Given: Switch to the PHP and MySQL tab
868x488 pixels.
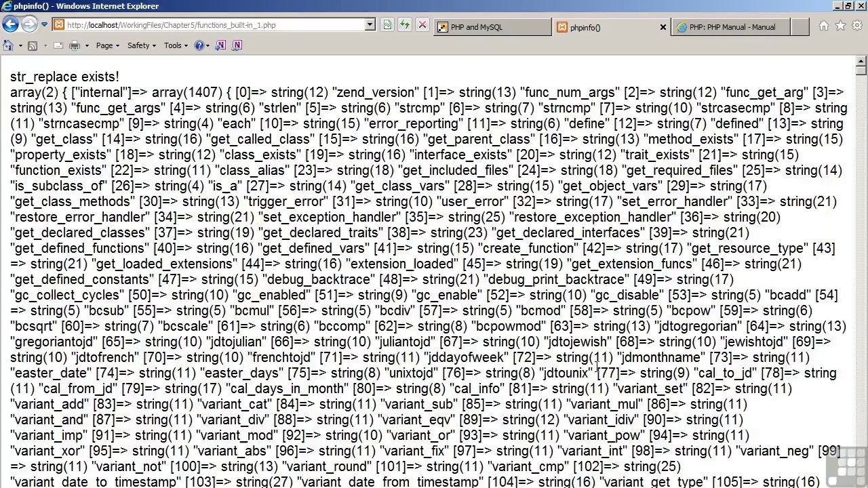Looking at the screenshot, I should [493, 27].
